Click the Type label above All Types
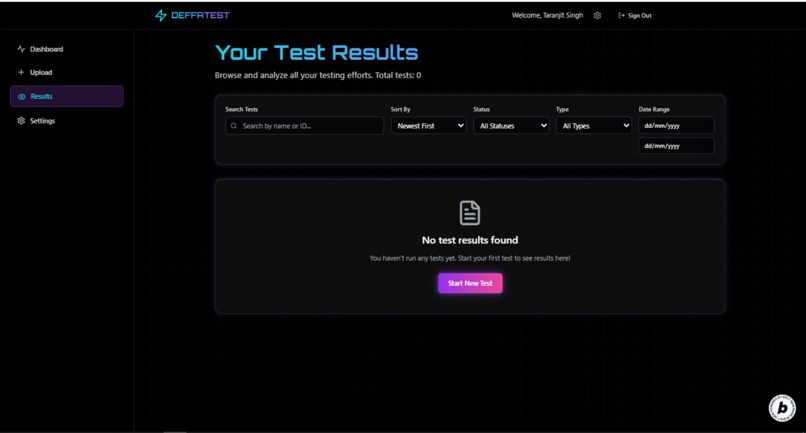806x433 pixels. 562,110
